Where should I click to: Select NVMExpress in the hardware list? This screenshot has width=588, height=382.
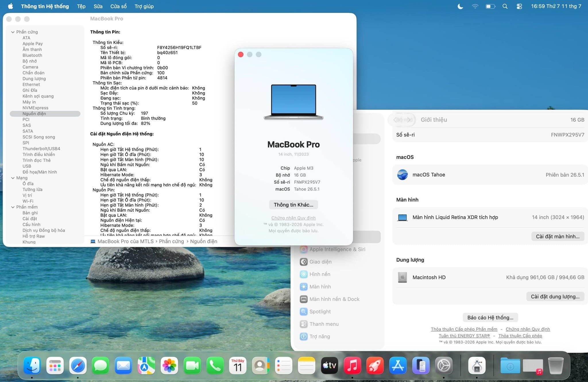pyautogui.click(x=35, y=108)
